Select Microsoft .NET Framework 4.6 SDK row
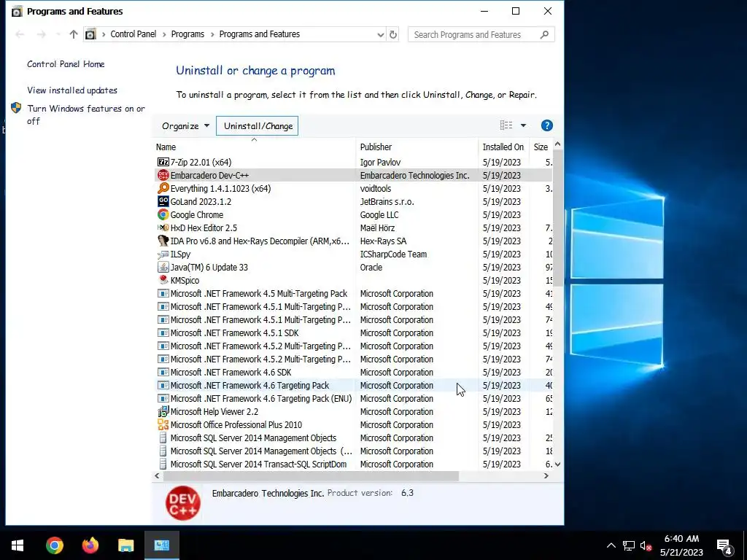Viewport: 747px width, 560px height. pyautogui.click(x=355, y=373)
